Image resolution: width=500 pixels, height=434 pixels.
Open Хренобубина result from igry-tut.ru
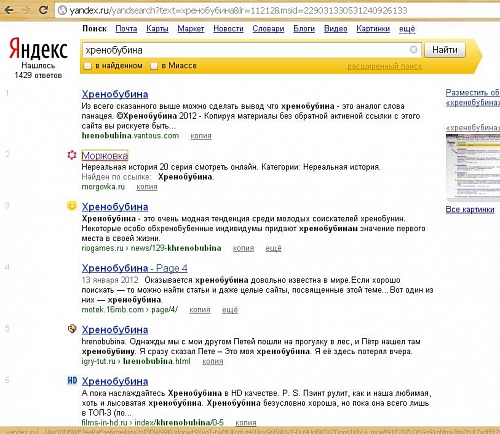click(115, 330)
